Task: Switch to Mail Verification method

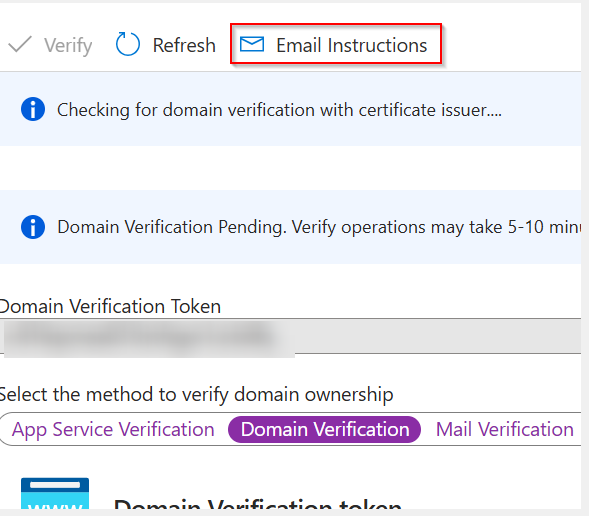Action: point(504,429)
